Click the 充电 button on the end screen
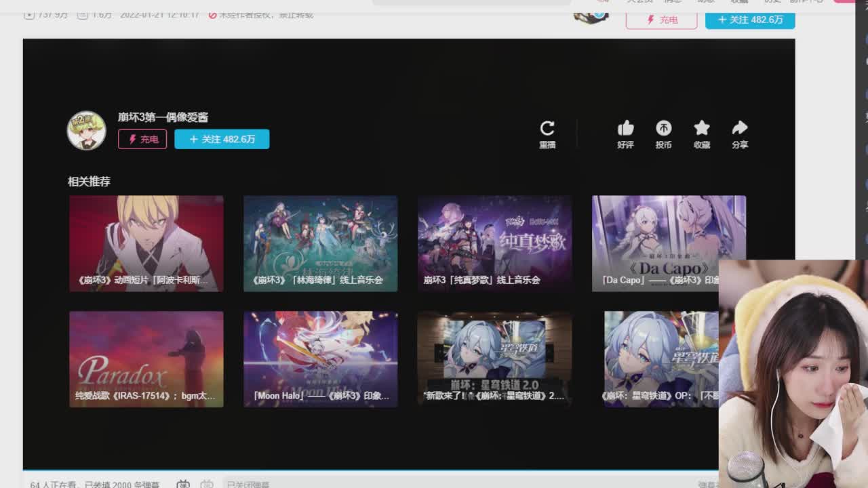868x488 pixels. coord(142,139)
